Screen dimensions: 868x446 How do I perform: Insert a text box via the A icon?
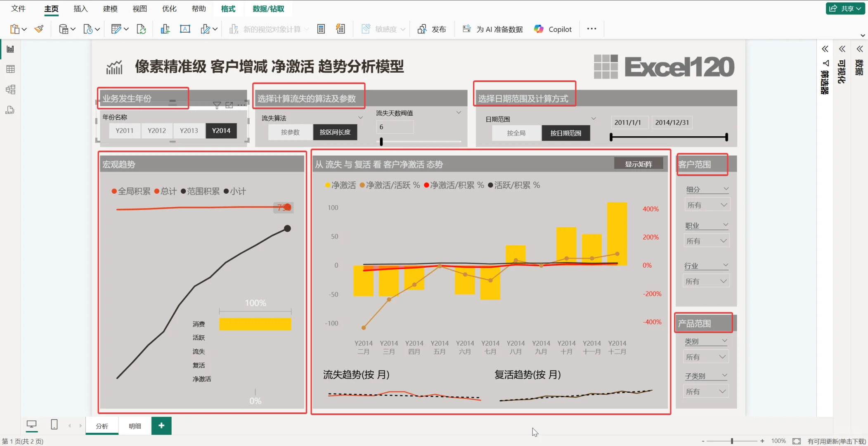coord(185,28)
